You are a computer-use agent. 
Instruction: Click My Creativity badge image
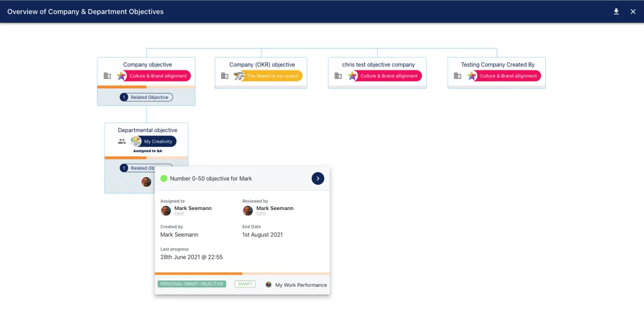[136, 141]
